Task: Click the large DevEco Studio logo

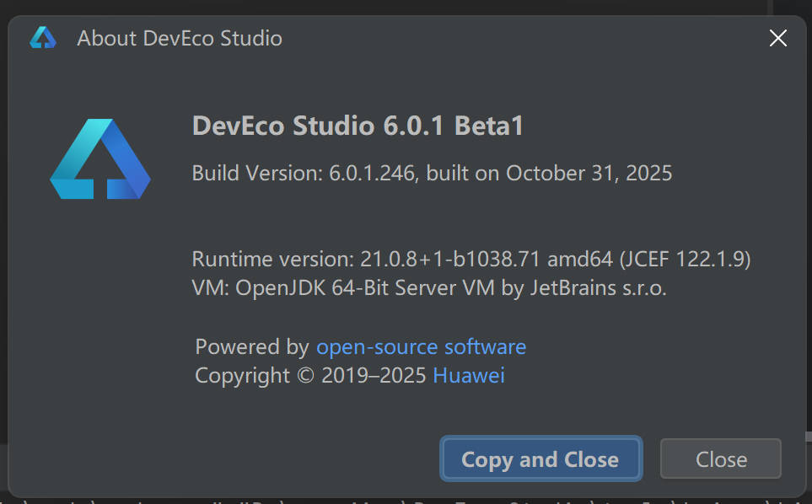Action: coord(100,159)
